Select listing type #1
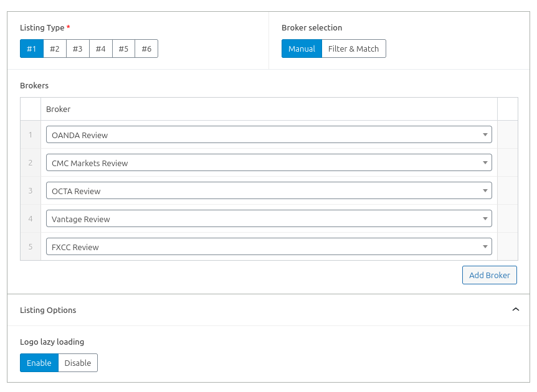The image size is (537, 392). tap(32, 49)
